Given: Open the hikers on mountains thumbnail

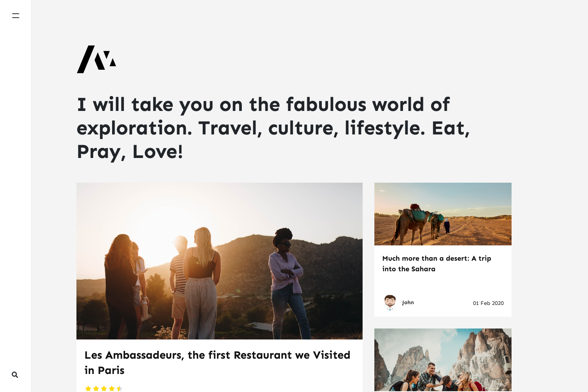Looking at the screenshot, I should [x=443, y=360].
